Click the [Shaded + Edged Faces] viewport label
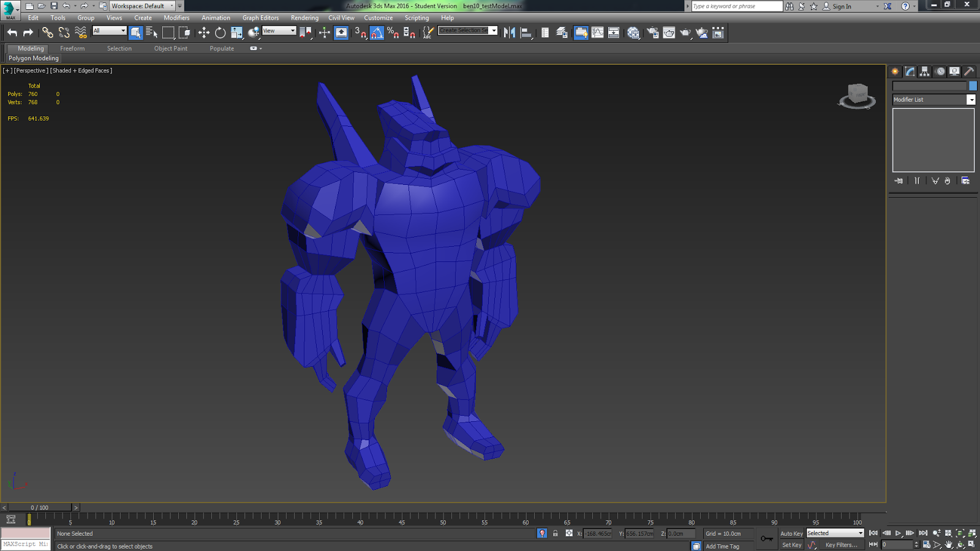 click(81, 70)
